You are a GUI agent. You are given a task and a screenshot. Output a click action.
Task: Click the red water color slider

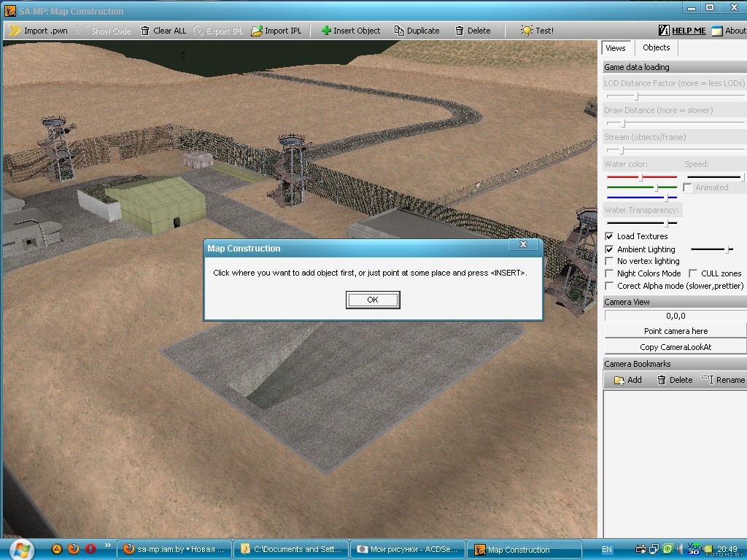pyautogui.click(x=642, y=177)
